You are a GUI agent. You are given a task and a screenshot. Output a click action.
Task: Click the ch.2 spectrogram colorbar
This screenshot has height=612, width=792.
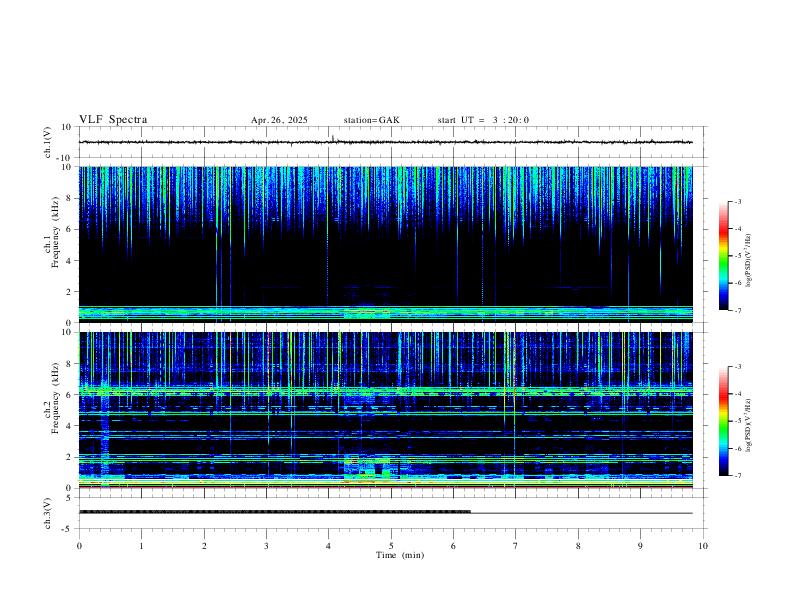coord(724,421)
